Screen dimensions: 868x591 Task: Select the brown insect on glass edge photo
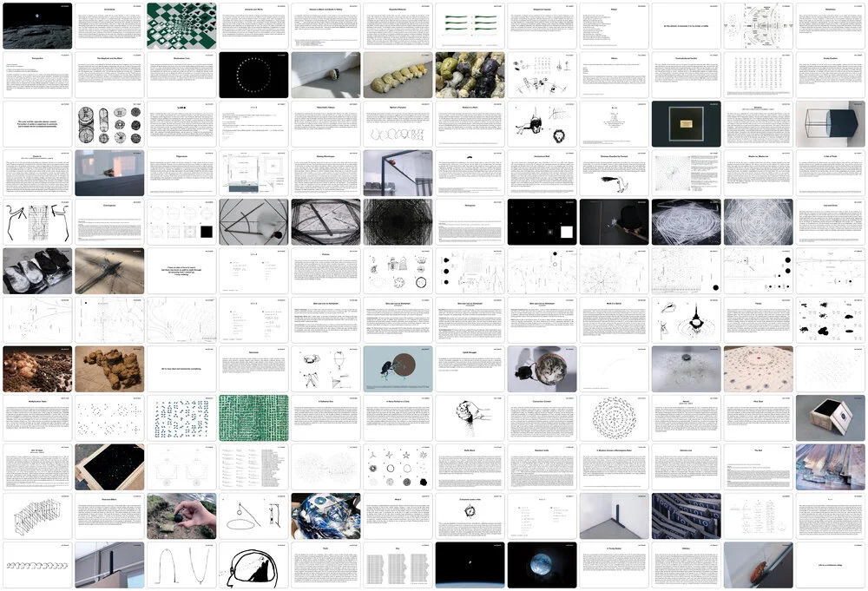coord(759,566)
